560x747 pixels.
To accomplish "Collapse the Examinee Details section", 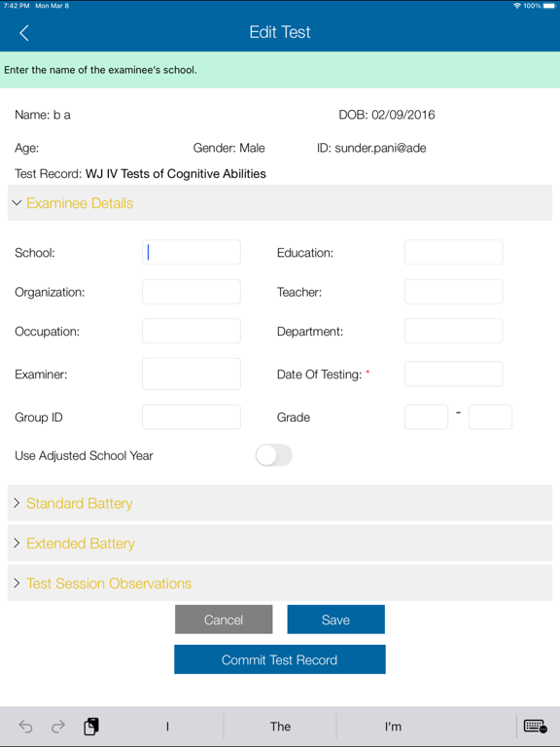I will click(280, 203).
